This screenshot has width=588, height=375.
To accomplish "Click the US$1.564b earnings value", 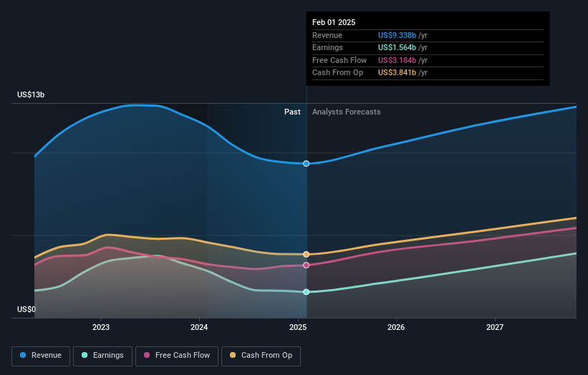I will pyautogui.click(x=397, y=47).
